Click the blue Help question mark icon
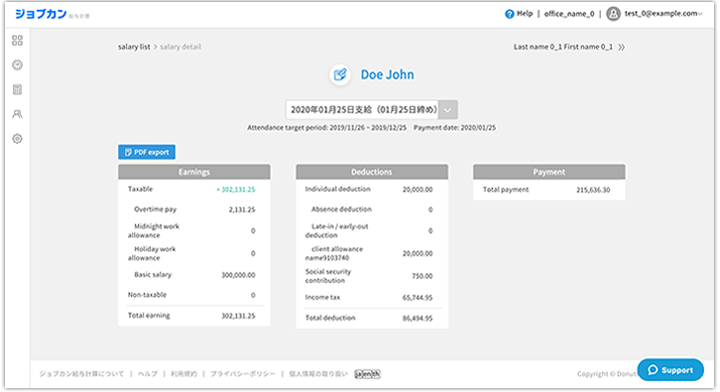720x392 pixels. coord(509,14)
